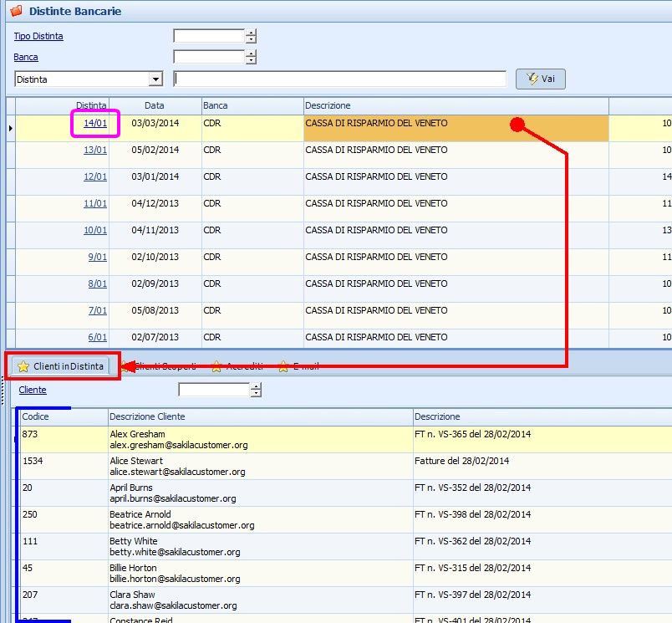Open distinta 14/01 link
This screenshot has height=623, width=672.
[95, 124]
